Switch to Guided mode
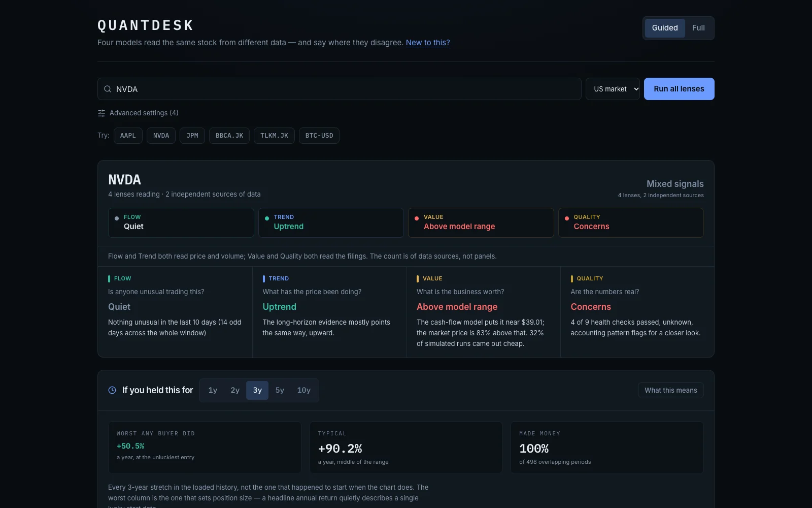This screenshot has height=508, width=812. (x=665, y=28)
